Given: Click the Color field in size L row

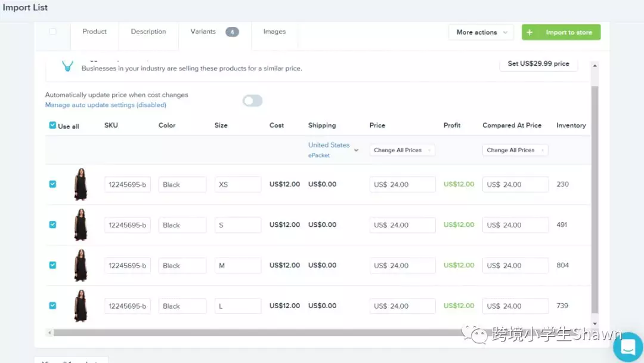Looking at the screenshot, I should tap(182, 306).
